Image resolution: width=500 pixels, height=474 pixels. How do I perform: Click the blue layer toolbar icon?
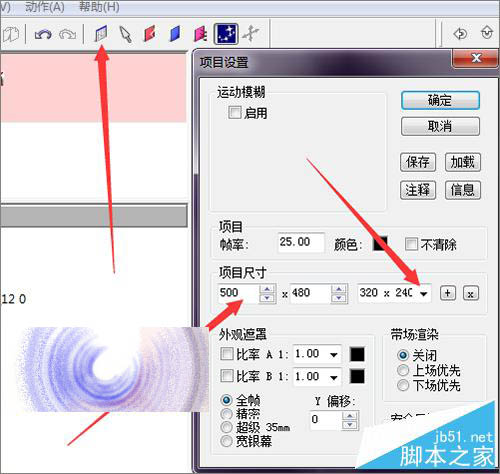(x=175, y=34)
